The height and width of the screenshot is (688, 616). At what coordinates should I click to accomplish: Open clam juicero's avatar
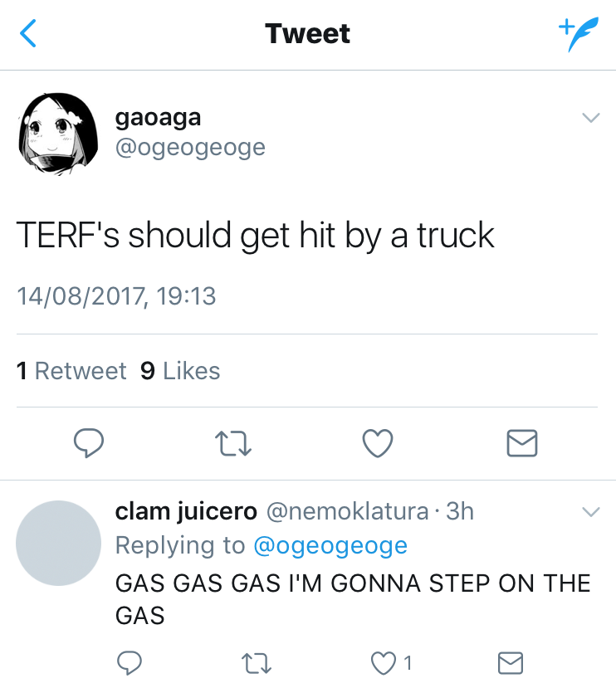pos(58,542)
